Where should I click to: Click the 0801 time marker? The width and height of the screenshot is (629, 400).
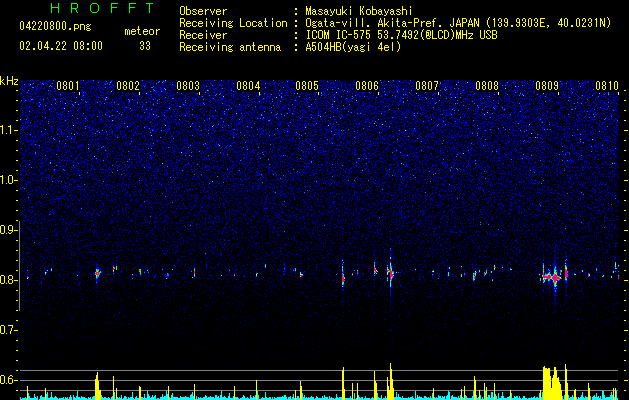click(67, 86)
